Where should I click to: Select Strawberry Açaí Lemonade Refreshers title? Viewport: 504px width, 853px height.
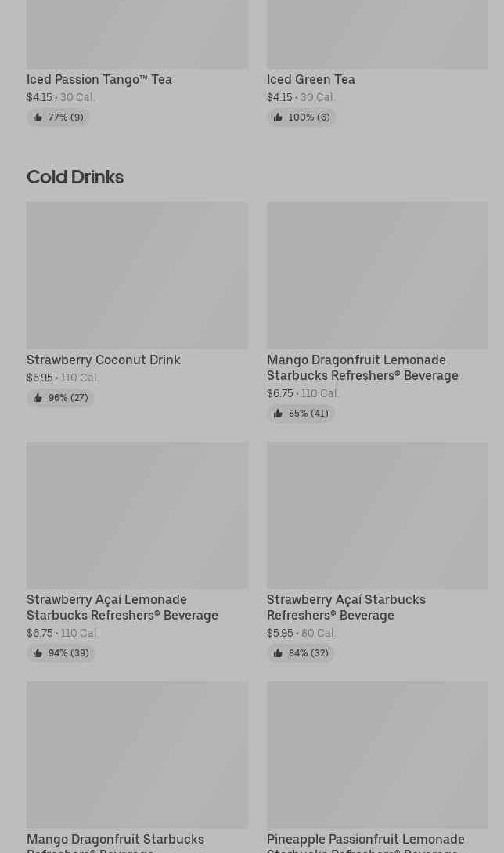tap(122, 607)
